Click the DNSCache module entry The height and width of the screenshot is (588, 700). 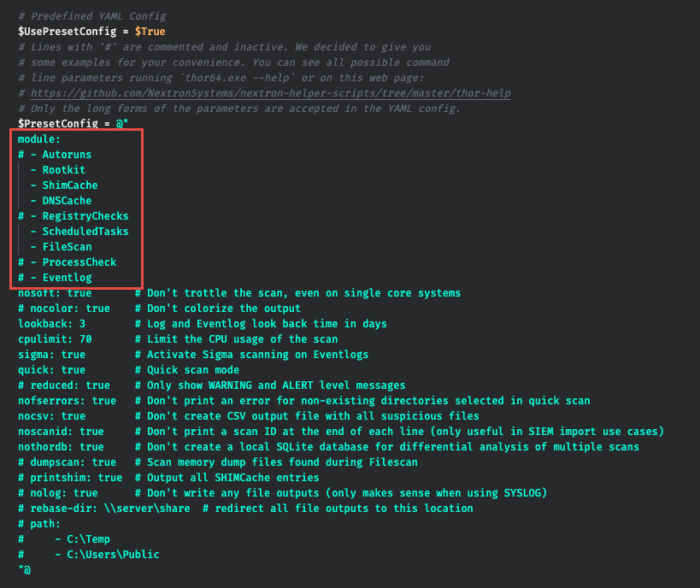coord(67,200)
